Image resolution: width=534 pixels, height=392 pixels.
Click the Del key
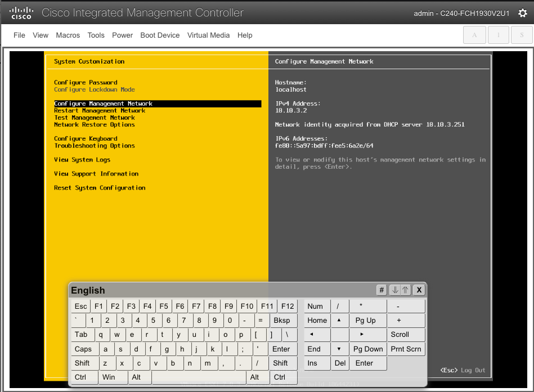pos(340,363)
